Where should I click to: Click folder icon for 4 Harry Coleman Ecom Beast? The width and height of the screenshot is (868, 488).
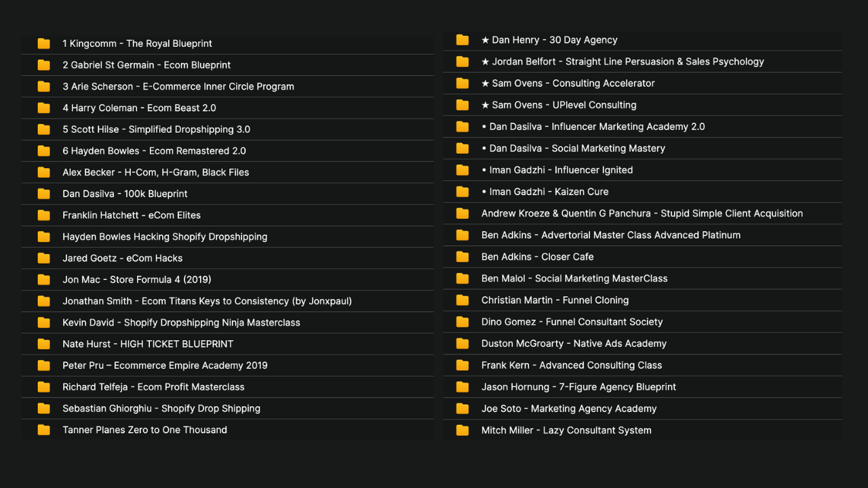pos(44,108)
